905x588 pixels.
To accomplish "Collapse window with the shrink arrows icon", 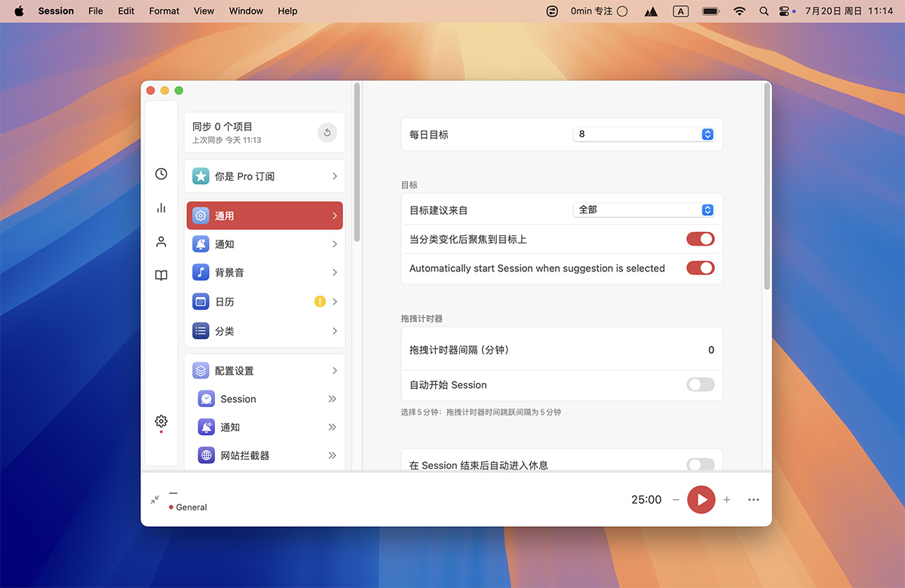I will coord(155,500).
